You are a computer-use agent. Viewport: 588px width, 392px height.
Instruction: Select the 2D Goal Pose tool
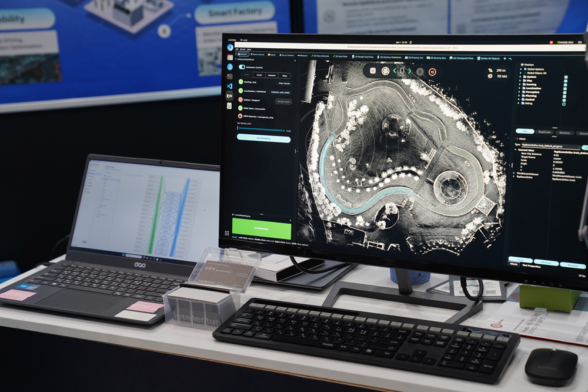340,57
